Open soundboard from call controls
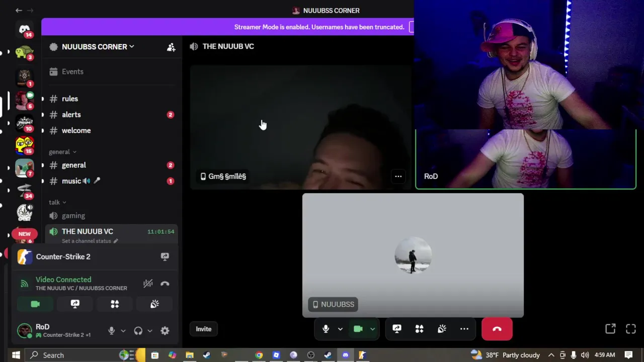 point(442,329)
